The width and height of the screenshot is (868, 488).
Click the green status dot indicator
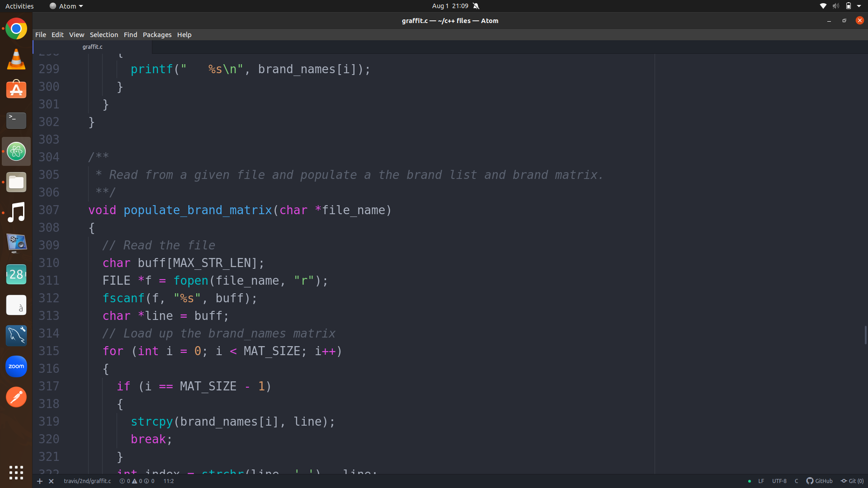[749, 481]
